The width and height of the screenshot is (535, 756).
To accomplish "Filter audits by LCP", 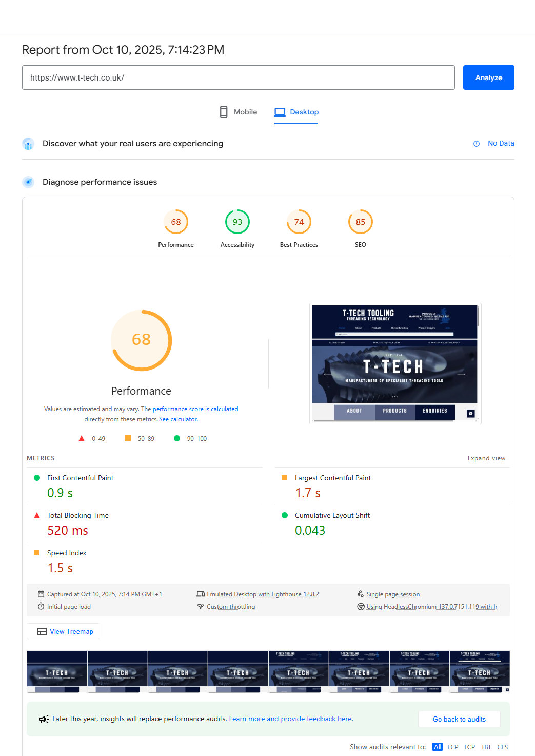I will pos(469,747).
